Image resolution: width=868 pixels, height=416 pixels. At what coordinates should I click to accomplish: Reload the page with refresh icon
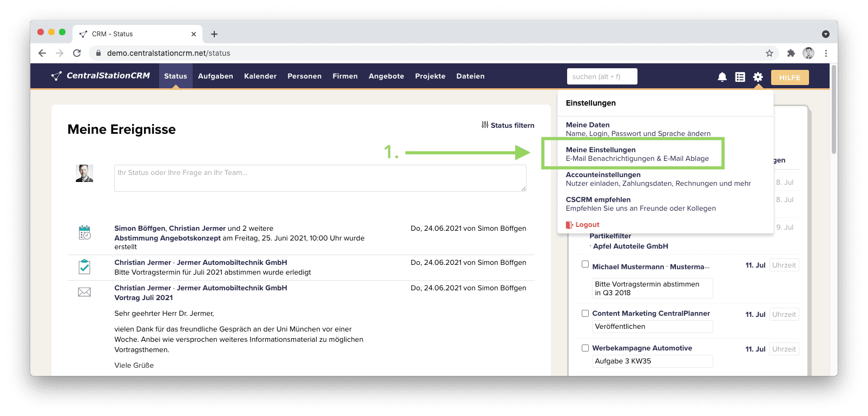click(77, 53)
